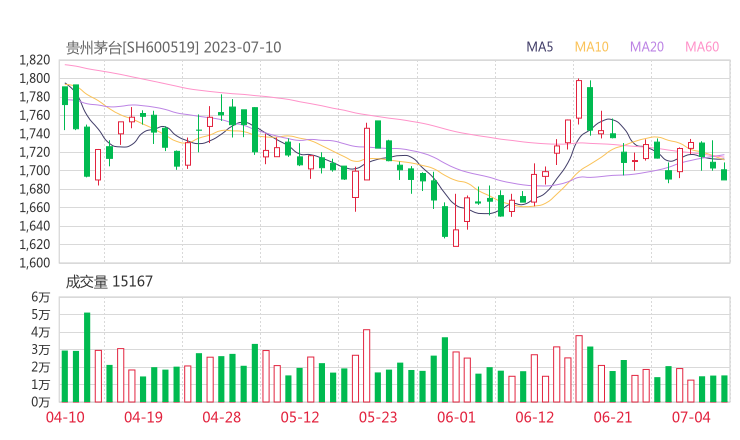Click the 06-01 date label
The width and height of the screenshot is (740, 440).
click(x=456, y=417)
